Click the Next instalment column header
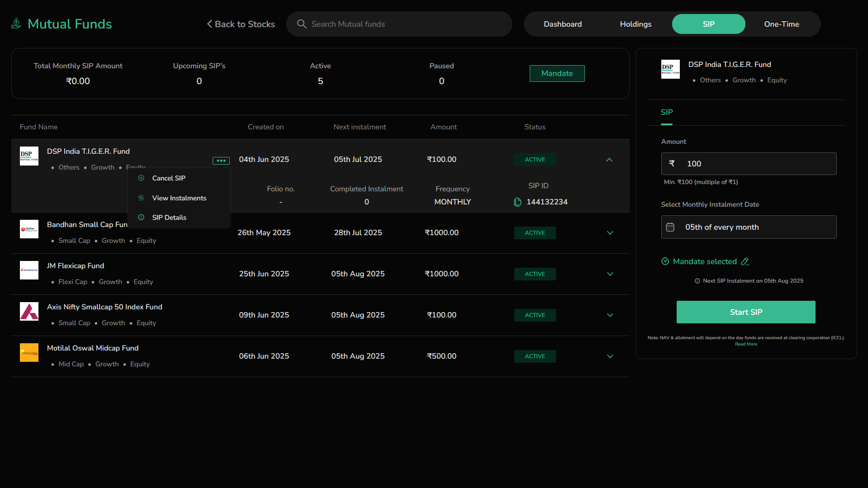 [x=360, y=127]
